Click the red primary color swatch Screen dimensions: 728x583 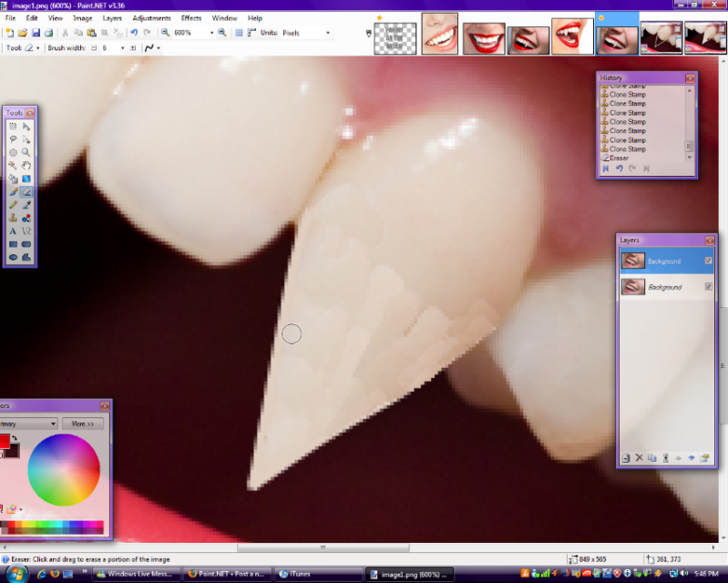pyautogui.click(x=5, y=441)
